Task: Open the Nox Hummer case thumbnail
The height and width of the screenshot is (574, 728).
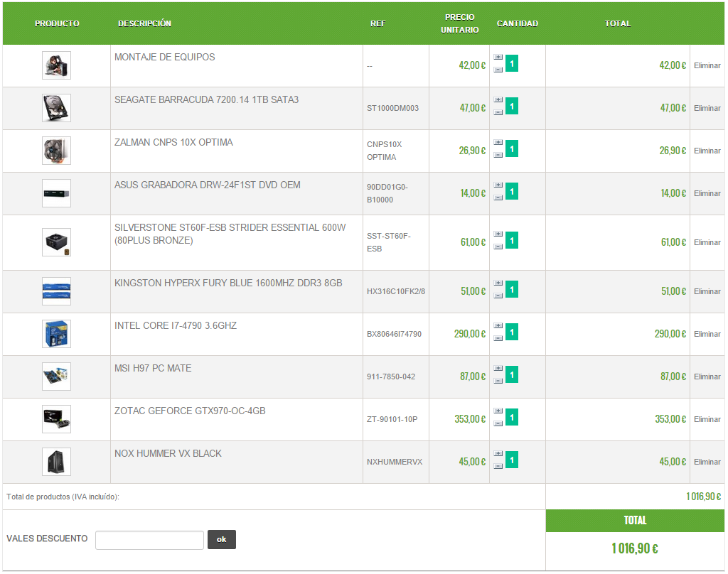Action: (57, 462)
